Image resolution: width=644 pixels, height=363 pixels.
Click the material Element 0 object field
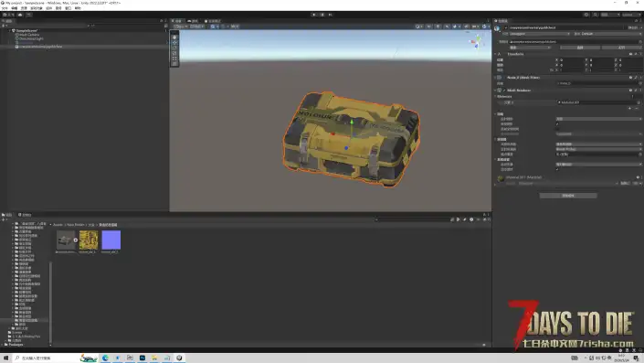[x=598, y=102]
